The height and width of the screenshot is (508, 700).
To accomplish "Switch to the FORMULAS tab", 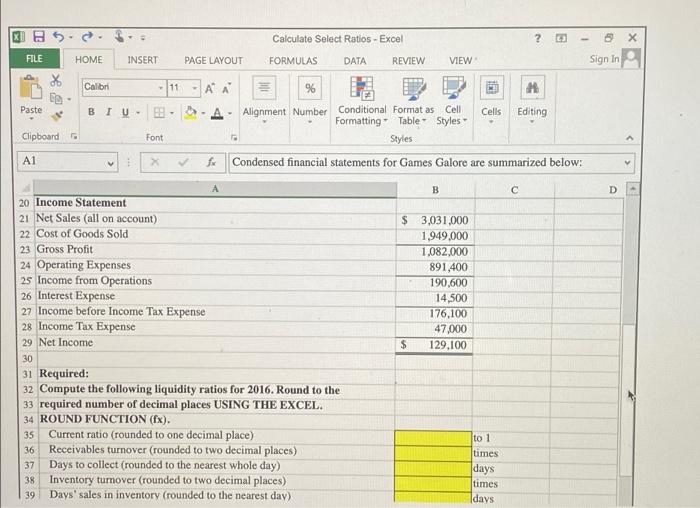I will click(x=293, y=61).
